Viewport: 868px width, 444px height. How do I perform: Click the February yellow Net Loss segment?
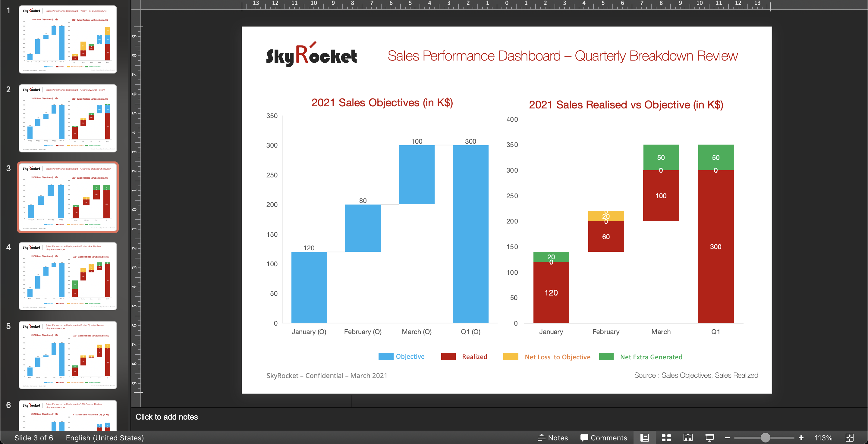(x=606, y=216)
